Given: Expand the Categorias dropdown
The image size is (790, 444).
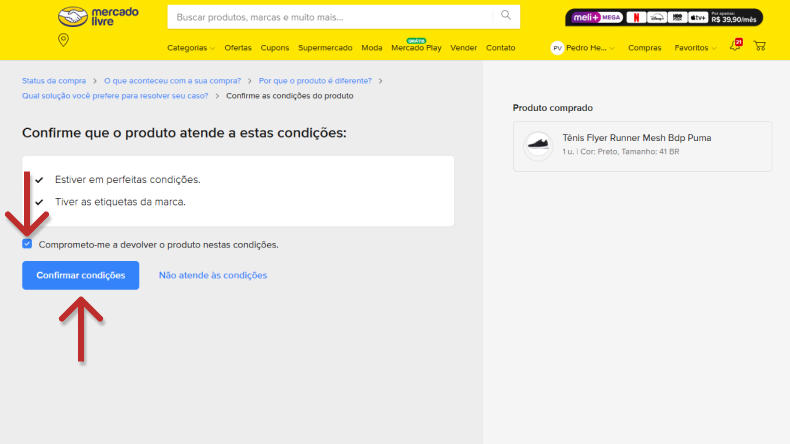Looking at the screenshot, I should [x=190, y=48].
